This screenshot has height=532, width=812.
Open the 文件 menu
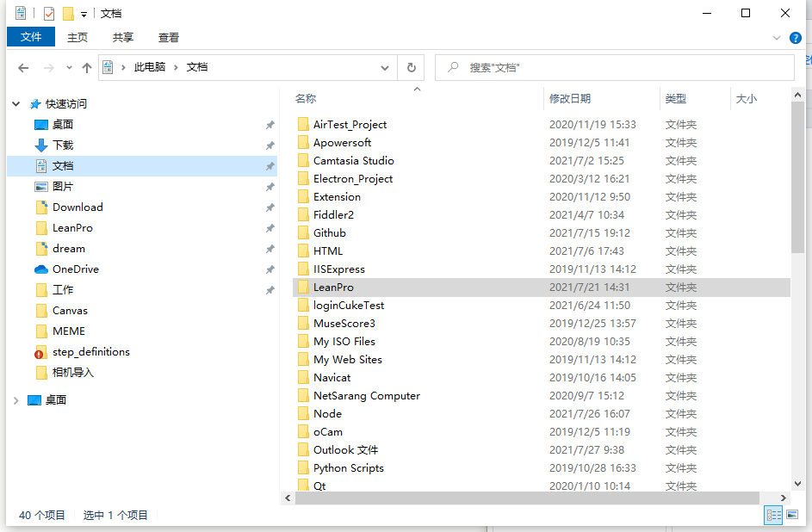tap(31, 37)
